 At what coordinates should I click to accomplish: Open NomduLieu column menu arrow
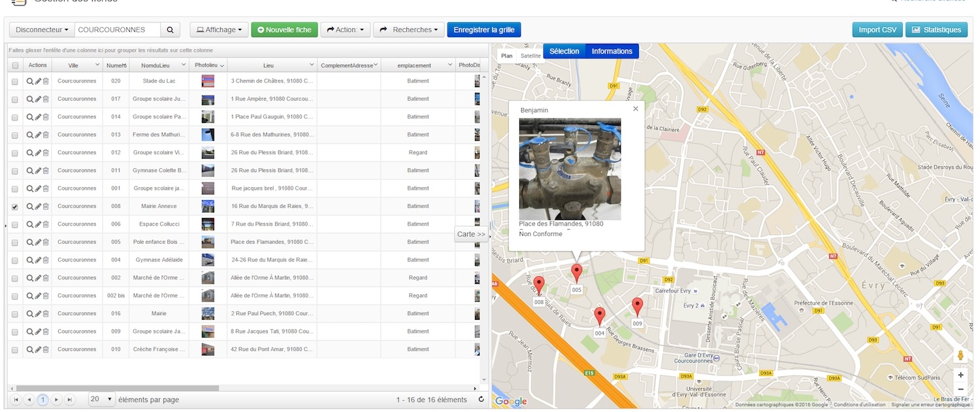pos(184,65)
